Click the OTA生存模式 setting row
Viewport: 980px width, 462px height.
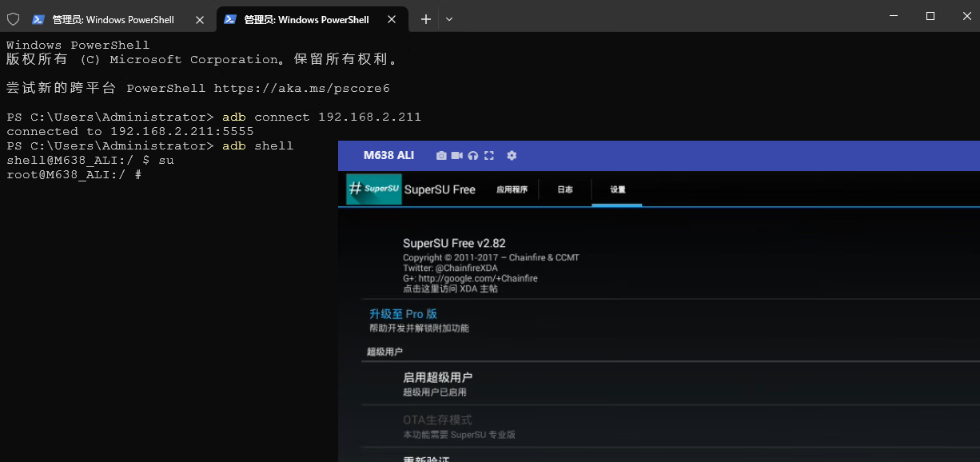pyautogui.click(x=671, y=427)
